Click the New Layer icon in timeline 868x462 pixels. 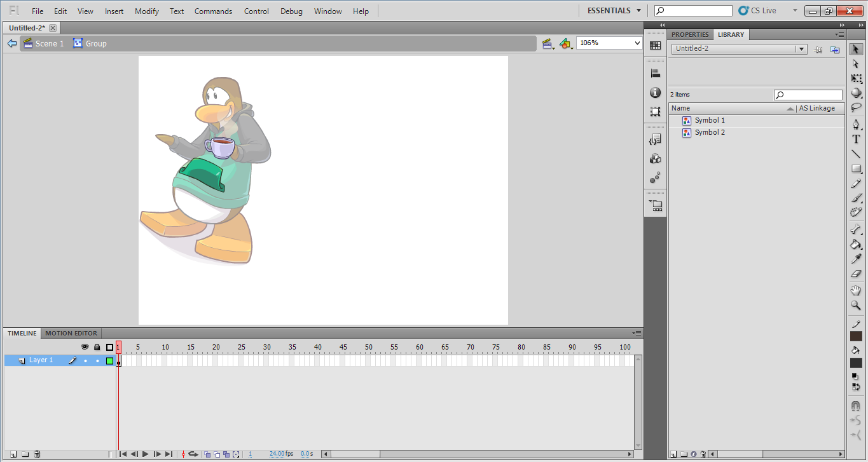(13, 454)
